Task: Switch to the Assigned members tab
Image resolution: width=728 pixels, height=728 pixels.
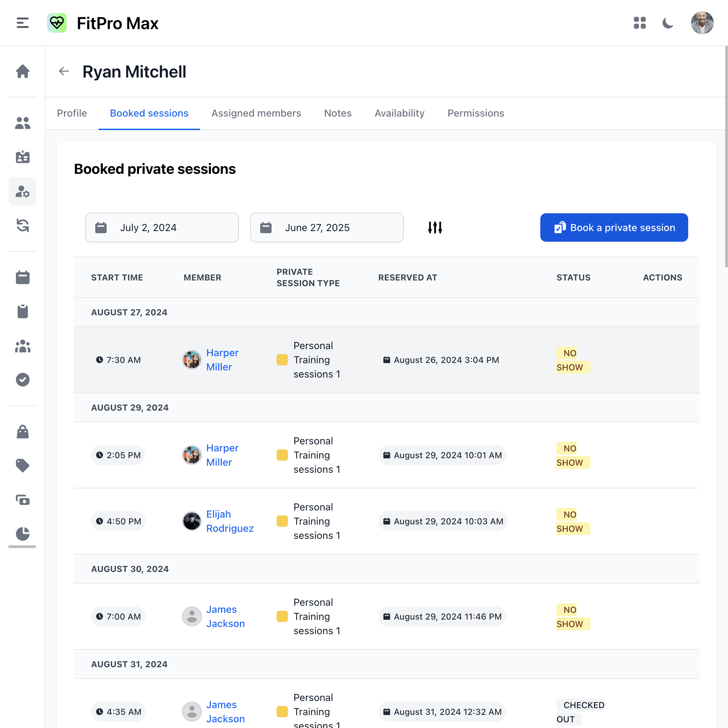Action: tap(256, 113)
